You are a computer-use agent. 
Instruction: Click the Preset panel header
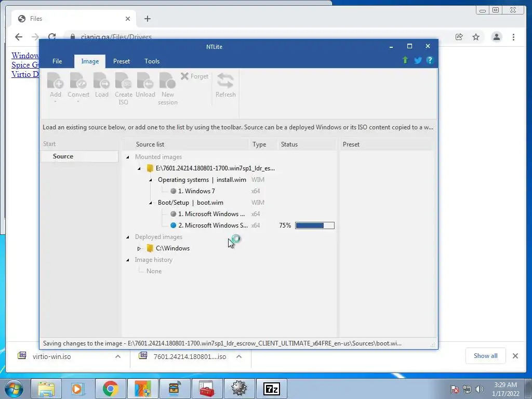click(x=387, y=144)
